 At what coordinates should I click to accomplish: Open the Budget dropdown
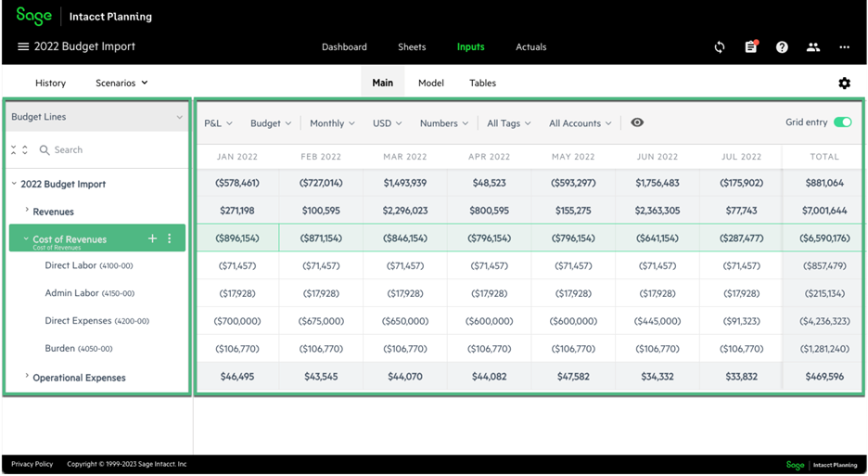coord(271,123)
